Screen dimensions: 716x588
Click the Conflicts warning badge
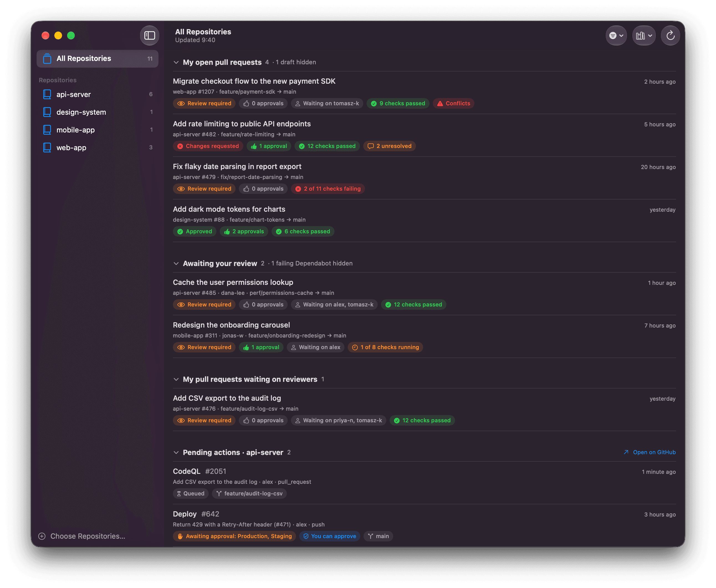point(454,104)
